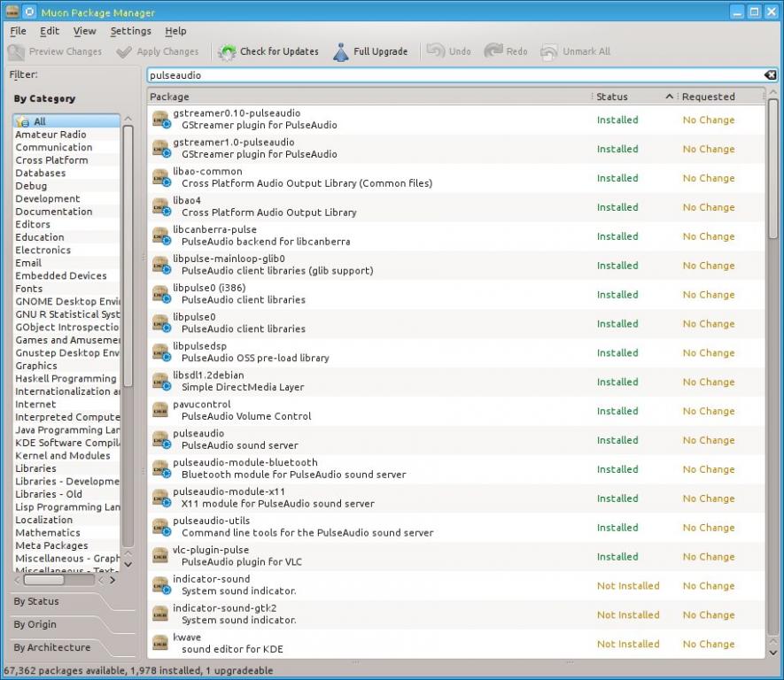
Task: Click the Full Upgrade icon
Action: click(341, 51)
